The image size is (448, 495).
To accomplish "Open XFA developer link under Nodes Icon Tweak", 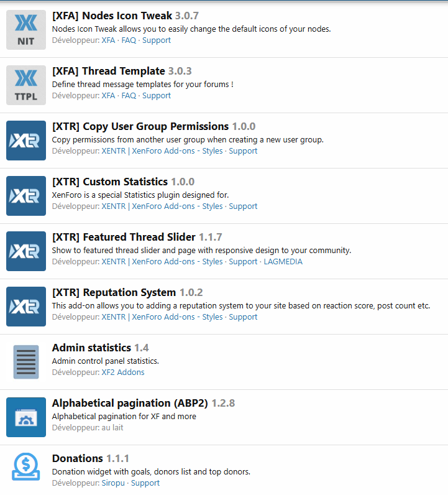I will [x=108, y=40].
